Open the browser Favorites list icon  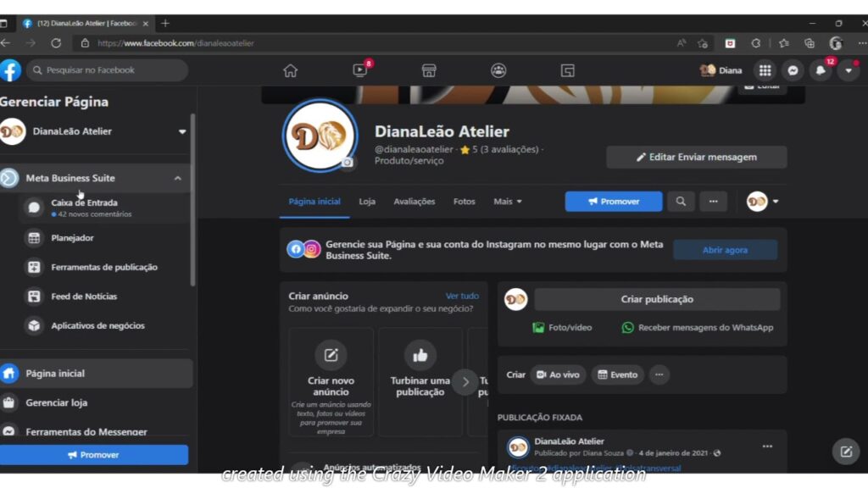783,43
